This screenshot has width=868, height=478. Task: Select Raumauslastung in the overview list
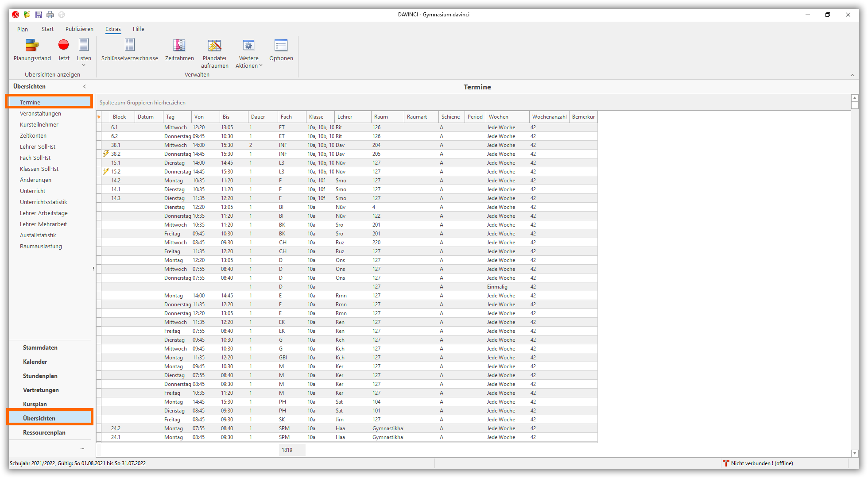(41, 247)
